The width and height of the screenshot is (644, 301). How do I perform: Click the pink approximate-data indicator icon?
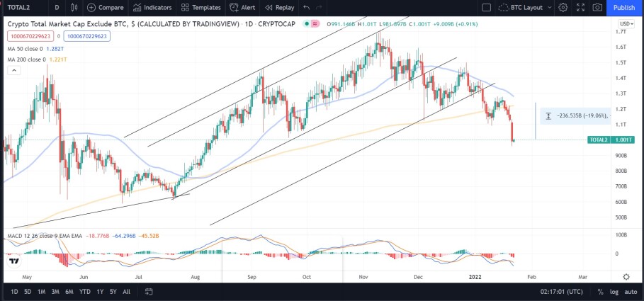pyautogui.click(x=315, y=24)
